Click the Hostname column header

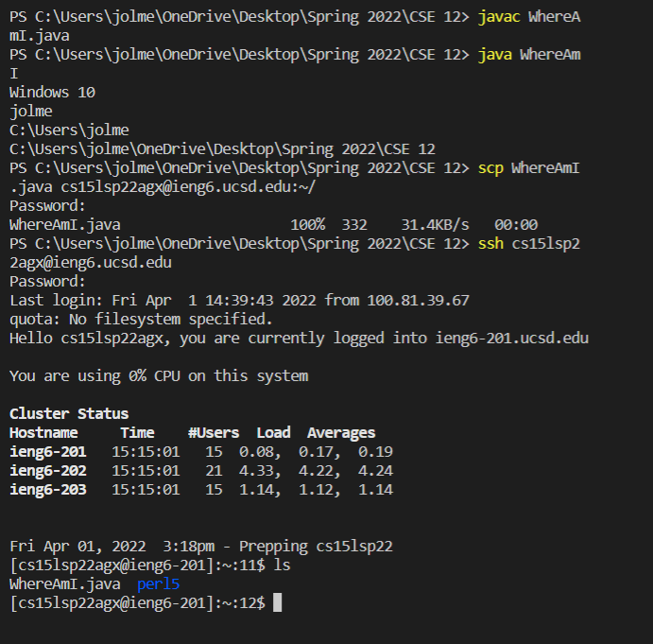(43, 432)
